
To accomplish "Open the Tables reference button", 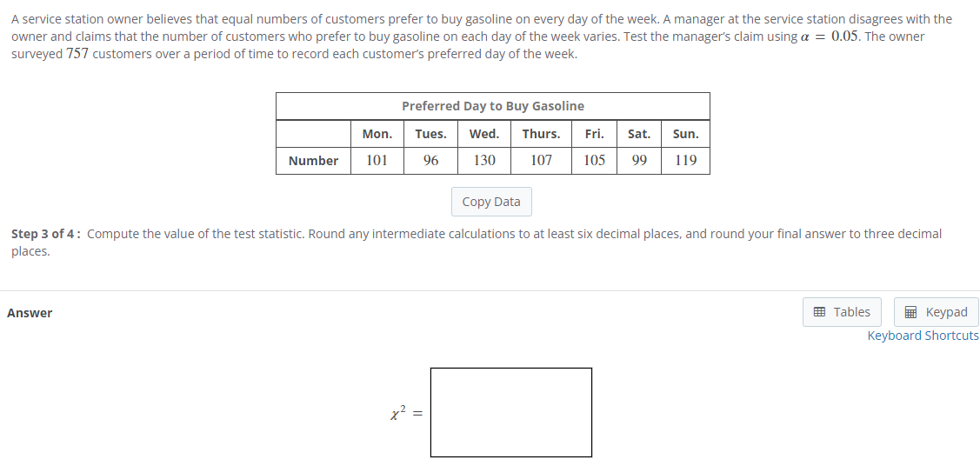I will pyautogui.click(x=842, y=311).
